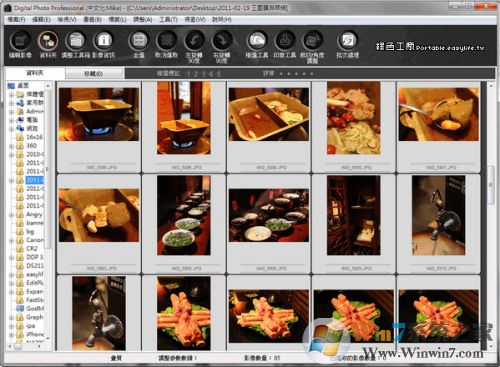This screenshot has height=367, width=500.
Task: Expand the Angry folder node
Action: (x=12, y=214)
